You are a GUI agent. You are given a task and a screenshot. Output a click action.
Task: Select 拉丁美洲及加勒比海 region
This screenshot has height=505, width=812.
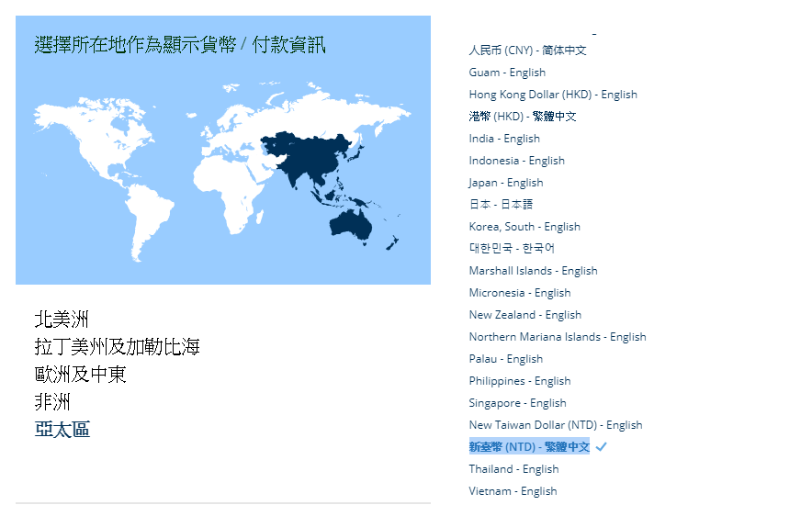pyautogui.click(x=117, y=347)
